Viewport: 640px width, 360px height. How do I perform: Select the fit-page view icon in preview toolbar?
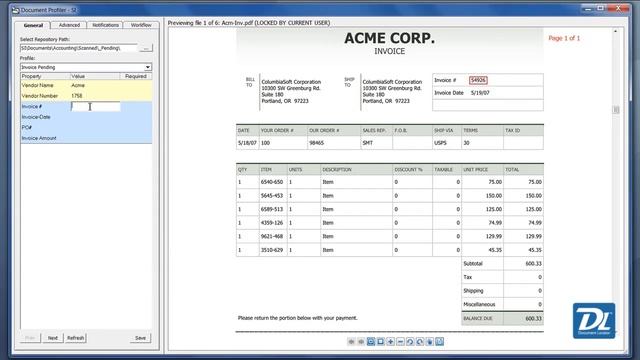tap(380, 342)
